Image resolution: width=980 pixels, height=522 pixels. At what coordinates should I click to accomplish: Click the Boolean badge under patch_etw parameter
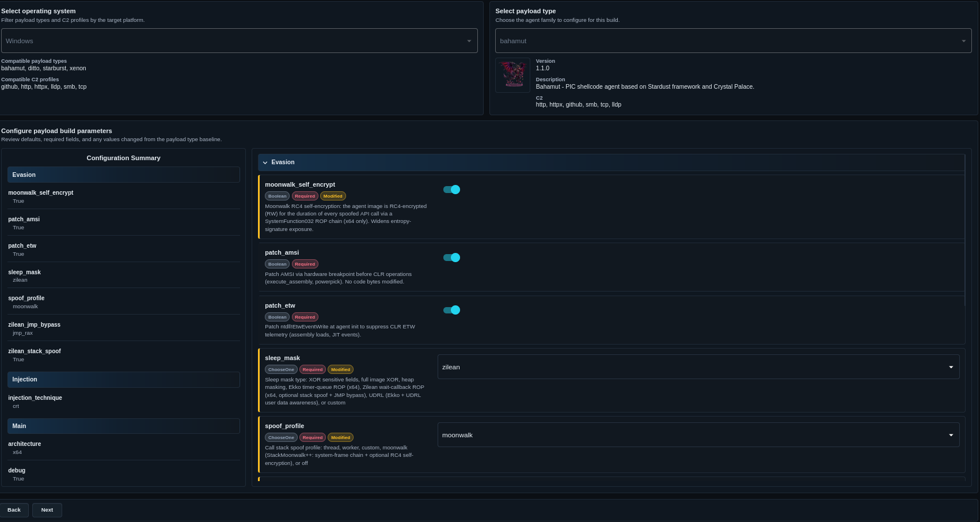click(x=277, y=317)
